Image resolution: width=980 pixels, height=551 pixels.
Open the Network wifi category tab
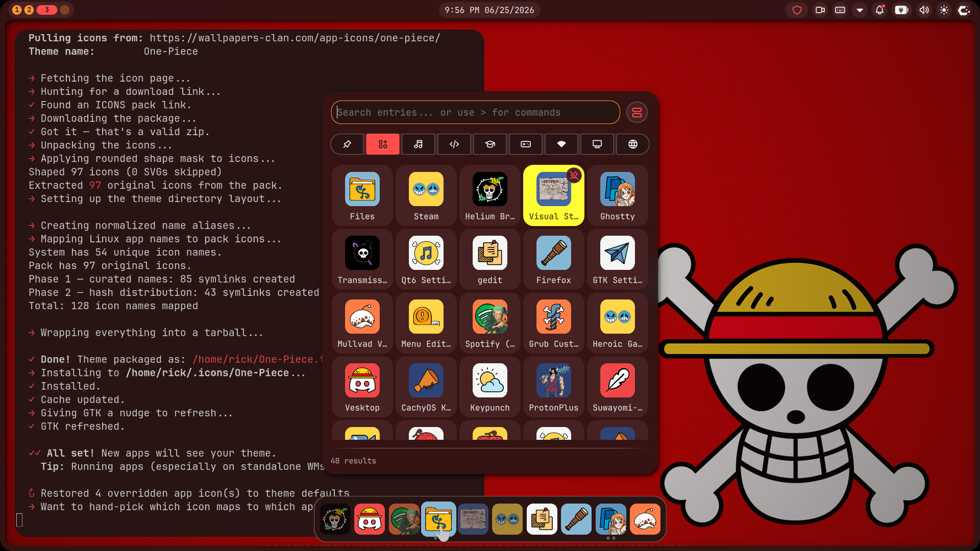tap(561, 144)
